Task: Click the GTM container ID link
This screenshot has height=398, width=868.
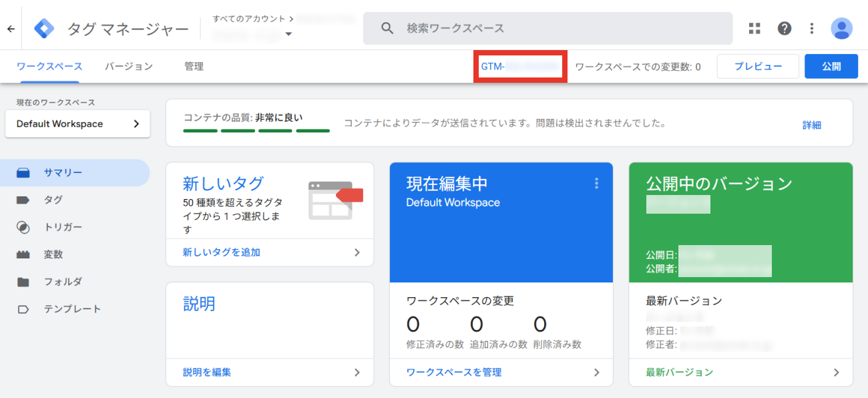Action: pos(520,67)
